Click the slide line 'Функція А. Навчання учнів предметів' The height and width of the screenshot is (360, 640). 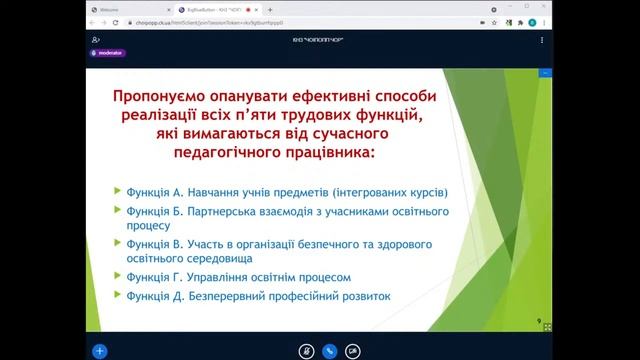(287, 192)
